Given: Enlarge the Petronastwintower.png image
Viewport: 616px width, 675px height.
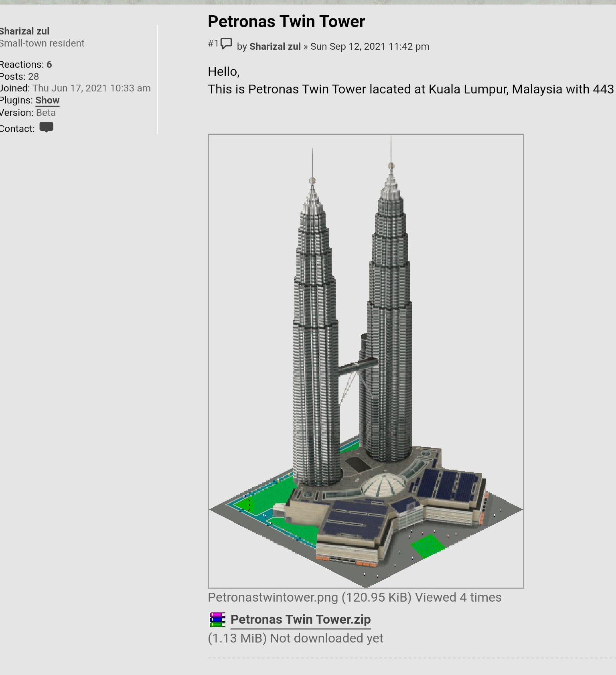Looking at the screenshot, I should click(366, 361).
